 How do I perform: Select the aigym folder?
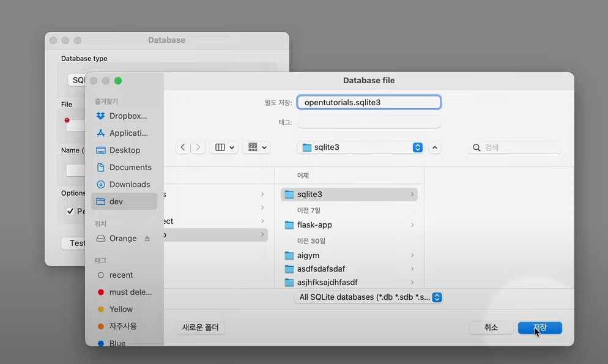click(x=349, y=256)
